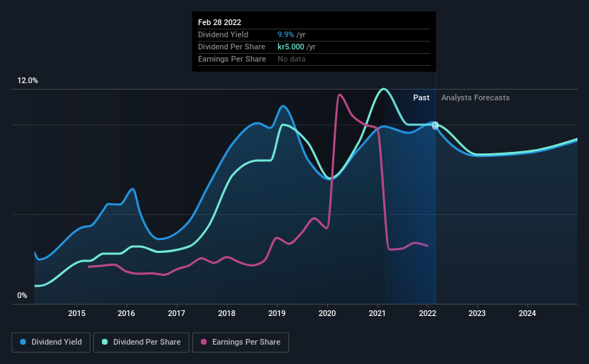Click the pink Earnings Per Share legend dot
This screenshot has height=364, width=589.
[204, 342]
